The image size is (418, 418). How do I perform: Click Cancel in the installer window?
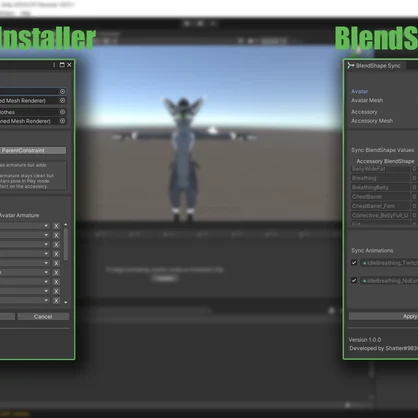pyautogui.click(x=43, y=317)
